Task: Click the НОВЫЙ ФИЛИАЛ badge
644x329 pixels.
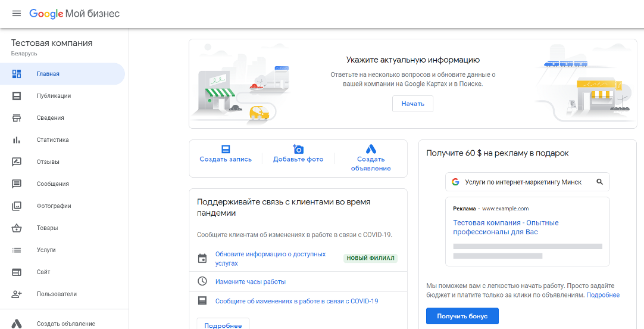Action: click(x=370, y=258)
